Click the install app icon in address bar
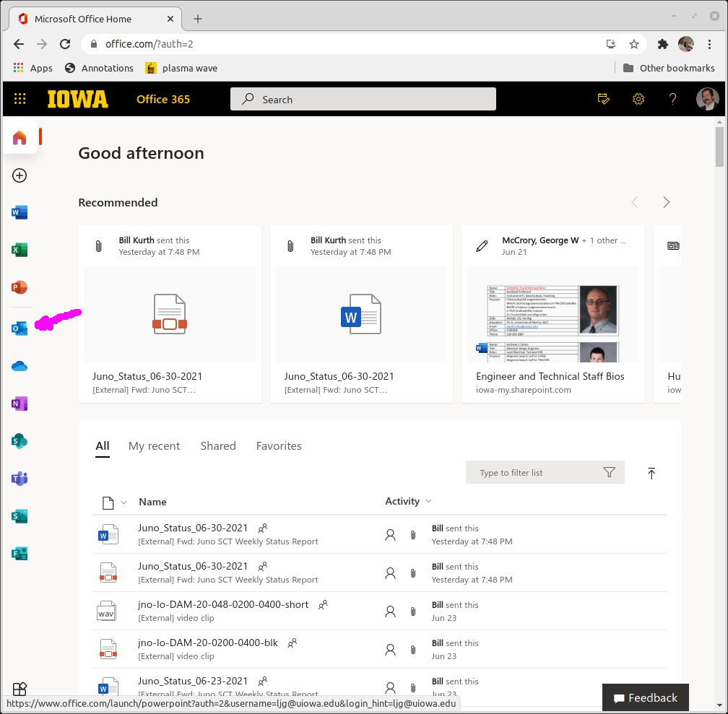The height and width of the screenshot is (714, 728). (611, 44)
